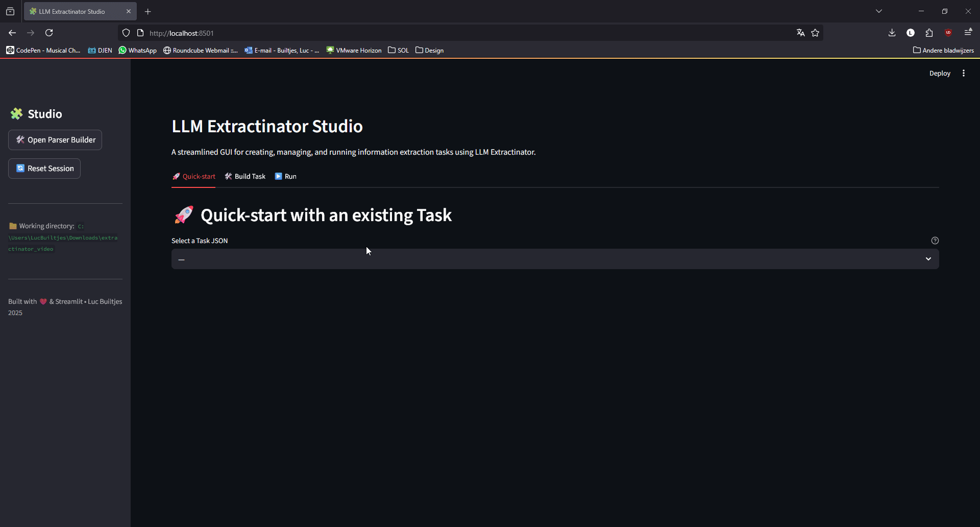Click the Deploy button
This screenshot has height=527, width=980.
(940, 74)
